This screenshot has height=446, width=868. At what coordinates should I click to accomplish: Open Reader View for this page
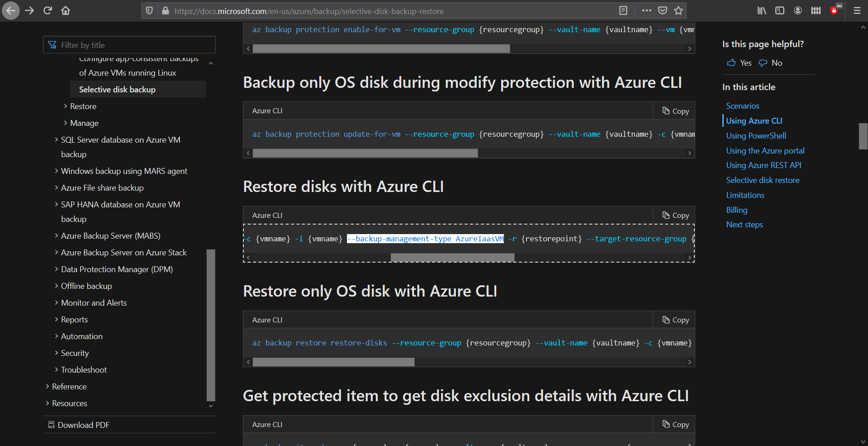(623, 10)
